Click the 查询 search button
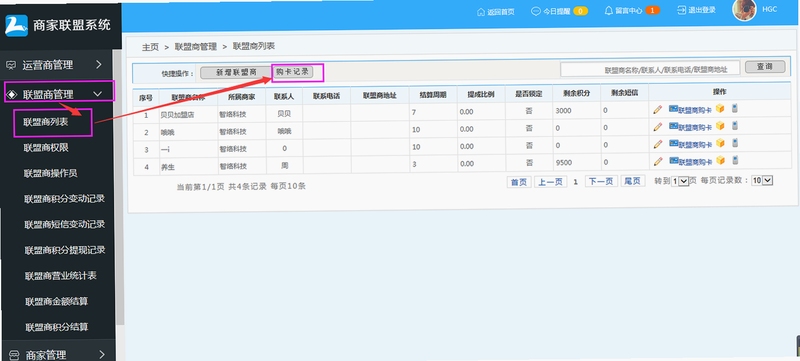The width and height of the screenshot is (800, 361). [765, 67]
